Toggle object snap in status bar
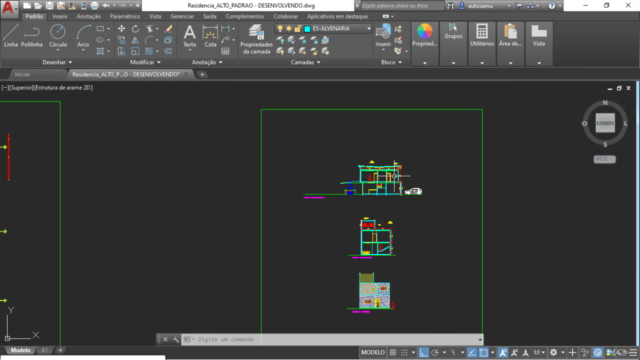The image size is (640, 360). [483, 352]
